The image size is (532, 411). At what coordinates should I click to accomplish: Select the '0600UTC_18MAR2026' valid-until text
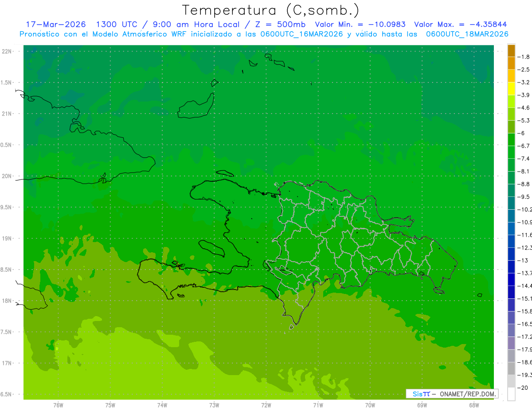tap(467, 34)
